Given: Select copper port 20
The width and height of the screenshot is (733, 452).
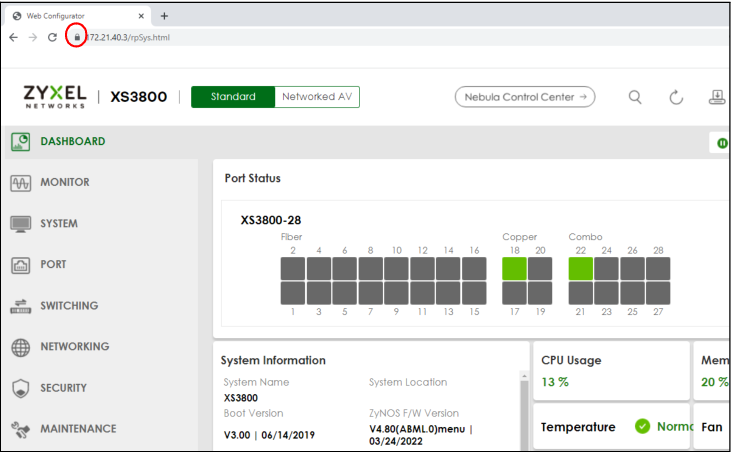Looking at the screenshot, I should pyautogui.click(x=540, y=269).
